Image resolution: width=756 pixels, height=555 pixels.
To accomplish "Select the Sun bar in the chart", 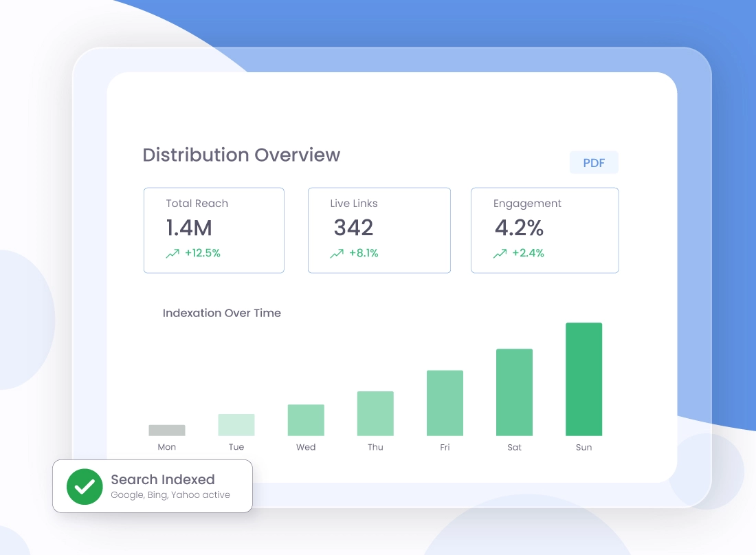I will pos(583,380).
